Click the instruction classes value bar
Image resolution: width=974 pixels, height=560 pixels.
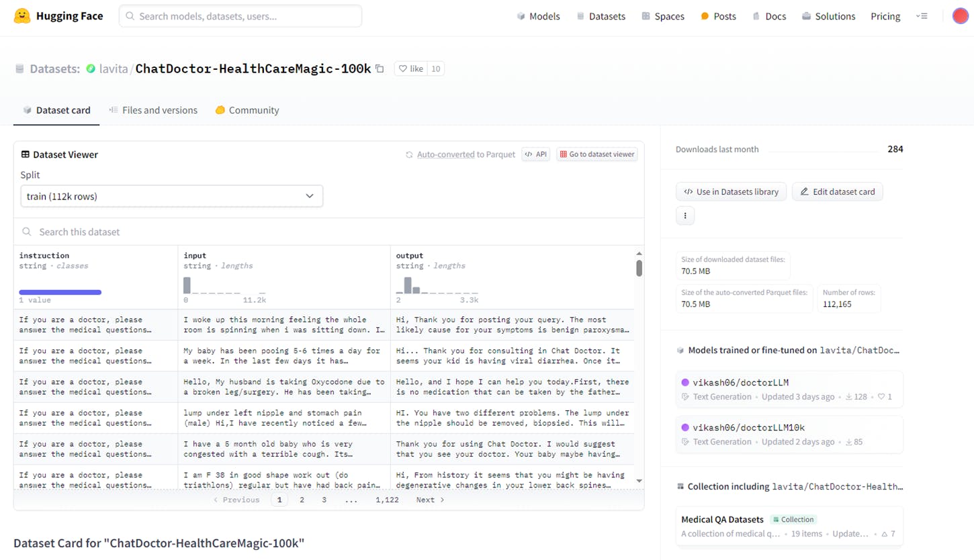coord(60,292)
